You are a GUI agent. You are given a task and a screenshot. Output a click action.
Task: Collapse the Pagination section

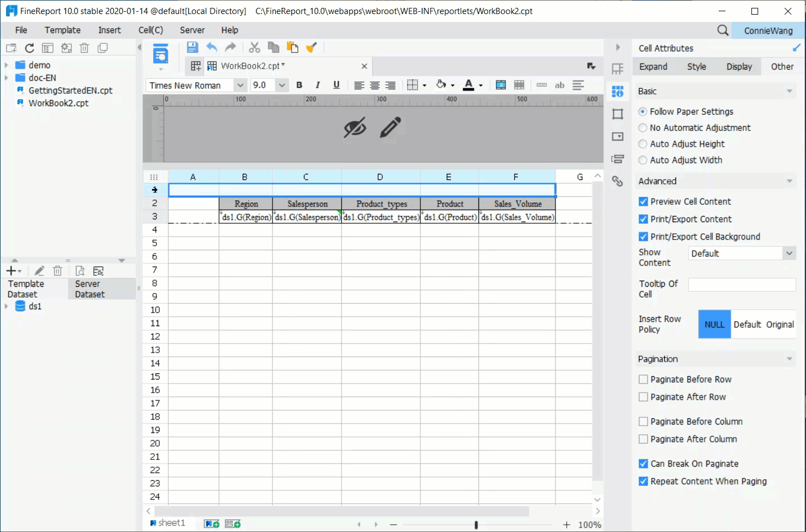click(789, 359)
